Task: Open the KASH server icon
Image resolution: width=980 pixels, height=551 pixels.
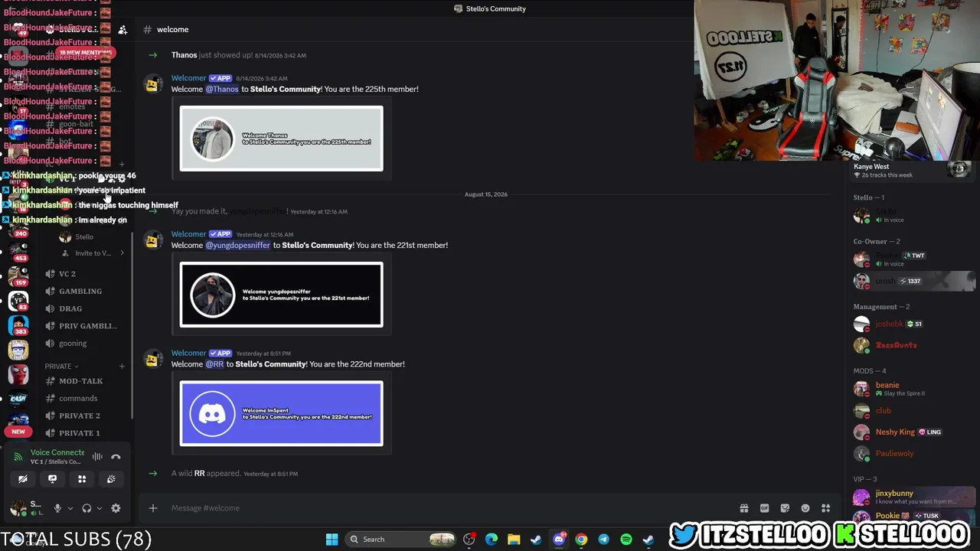Action: point(18,399)
